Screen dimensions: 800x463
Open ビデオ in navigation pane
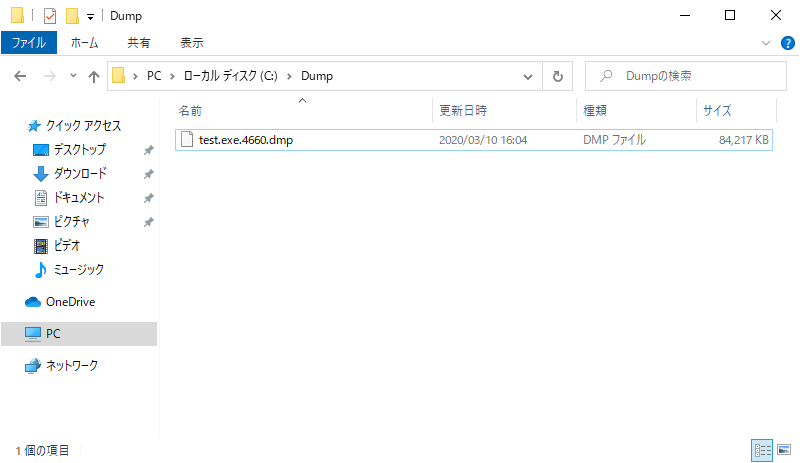click(x=67, y=246)
